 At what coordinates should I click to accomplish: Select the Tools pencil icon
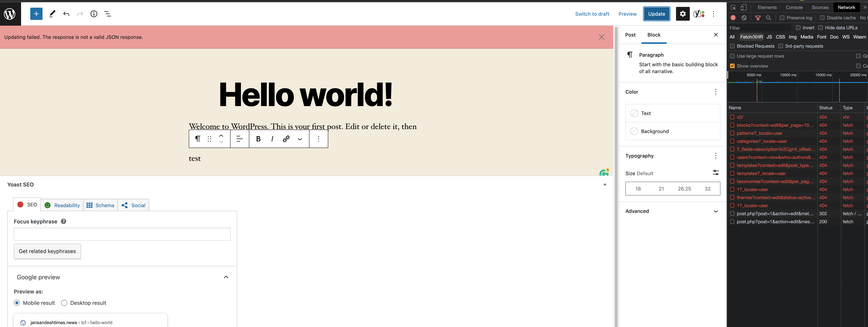coord(52,14)
